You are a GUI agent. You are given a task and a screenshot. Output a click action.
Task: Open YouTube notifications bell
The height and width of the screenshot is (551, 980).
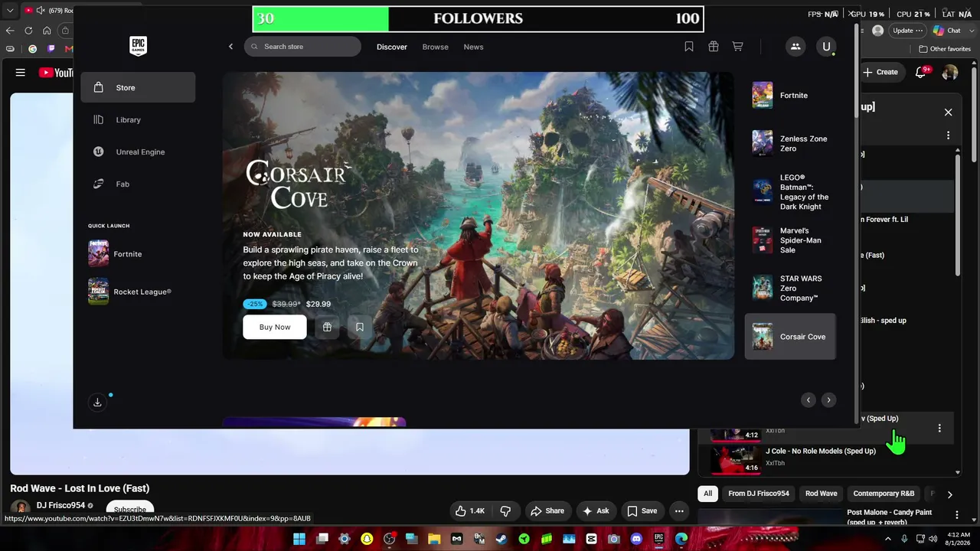(x=921, y=72)
